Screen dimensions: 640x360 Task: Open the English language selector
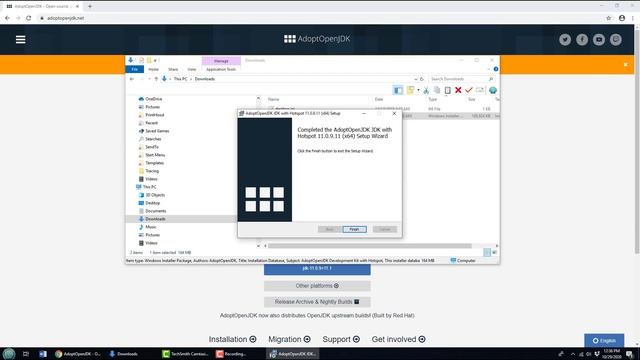(604, 340)
